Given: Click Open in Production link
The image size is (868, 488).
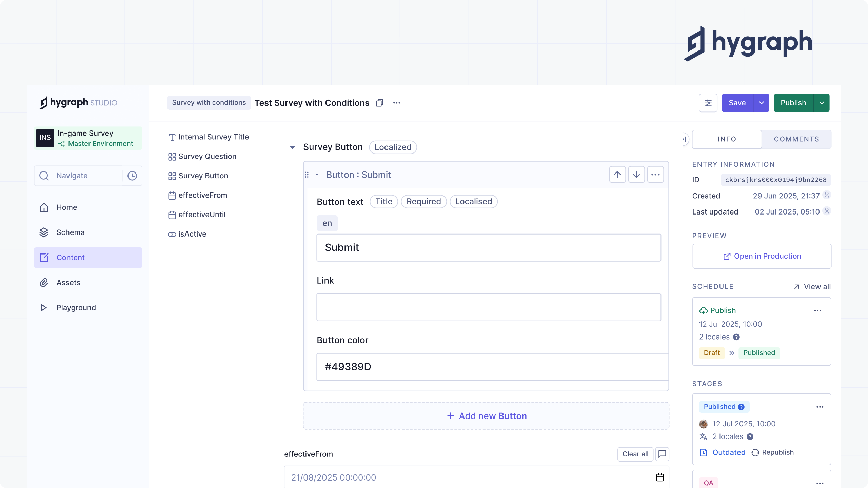Looking at the screenshot, I should pos(762,256).
